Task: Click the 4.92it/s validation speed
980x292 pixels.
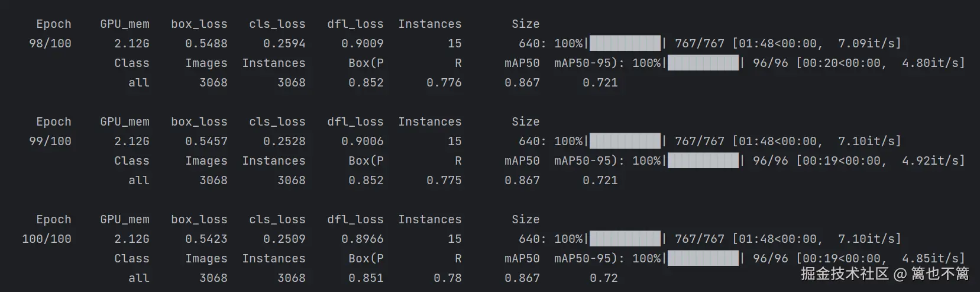Action: click(x=933, y=161)
